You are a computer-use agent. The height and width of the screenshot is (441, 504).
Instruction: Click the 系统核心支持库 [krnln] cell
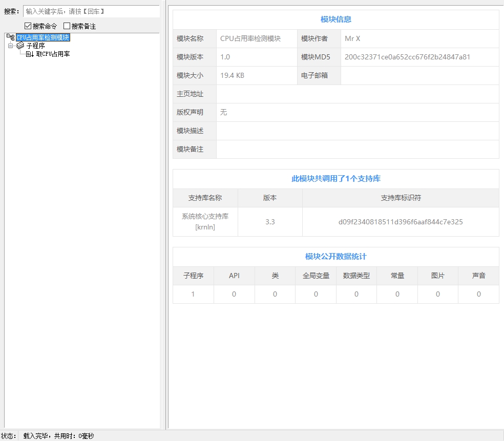point(205,221)
